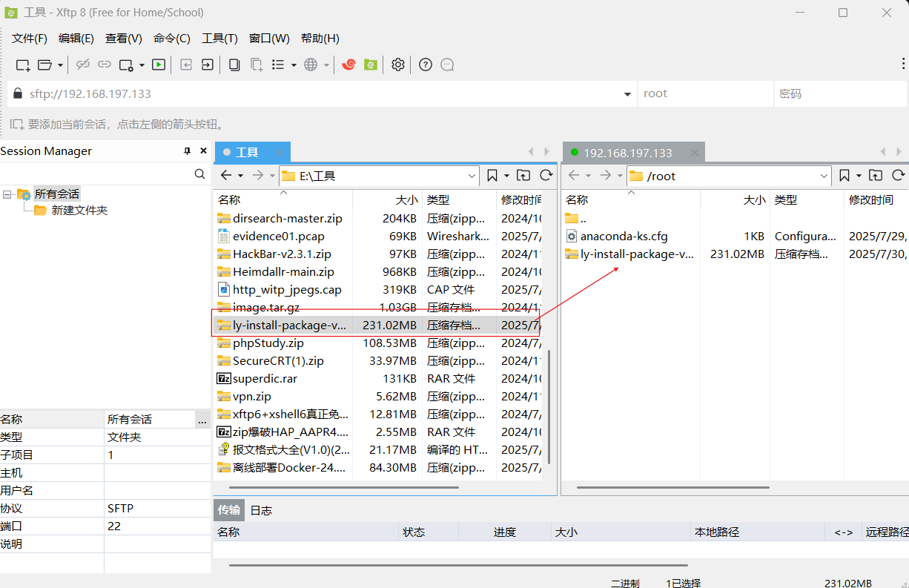This screenshot has height=588, width=909.
Task: Open the 帮助(H) menu
Action: click(x=320, y=39)
